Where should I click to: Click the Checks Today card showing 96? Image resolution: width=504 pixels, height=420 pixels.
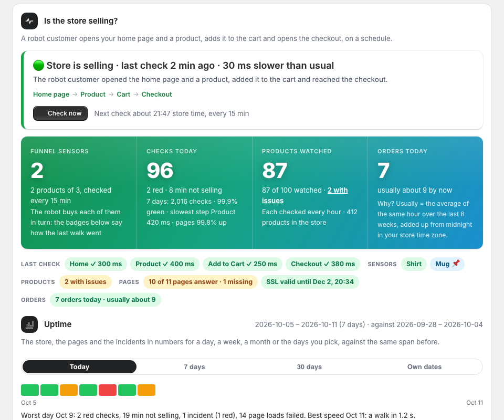[x=194, y=193]
